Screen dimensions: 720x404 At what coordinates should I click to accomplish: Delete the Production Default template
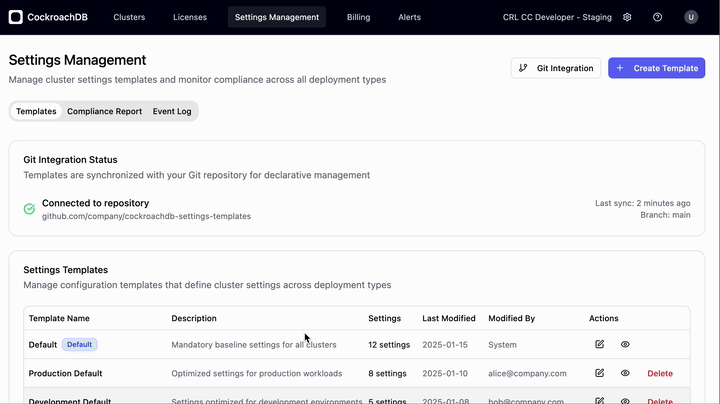coord(660,373)
